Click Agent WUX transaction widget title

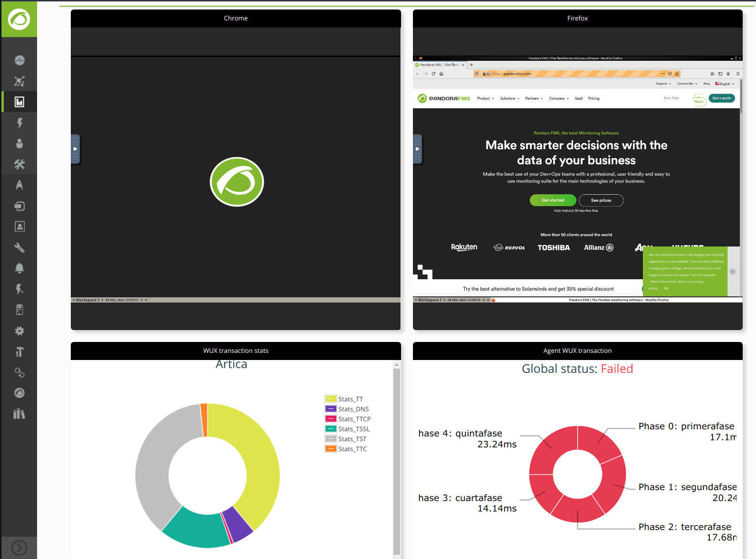click(x=577, y=351)
